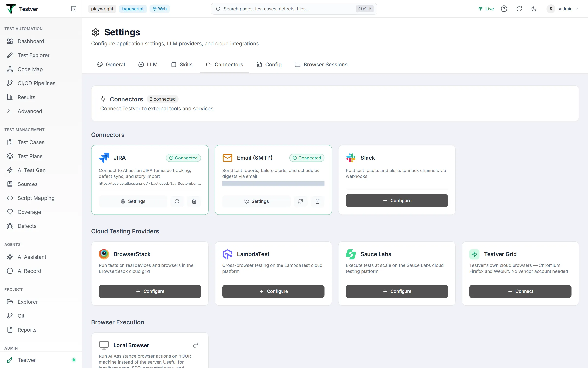The height and width of the screenshot is (368, 588).
Task: Open Test Plans
Action: [x=41, y=156]
